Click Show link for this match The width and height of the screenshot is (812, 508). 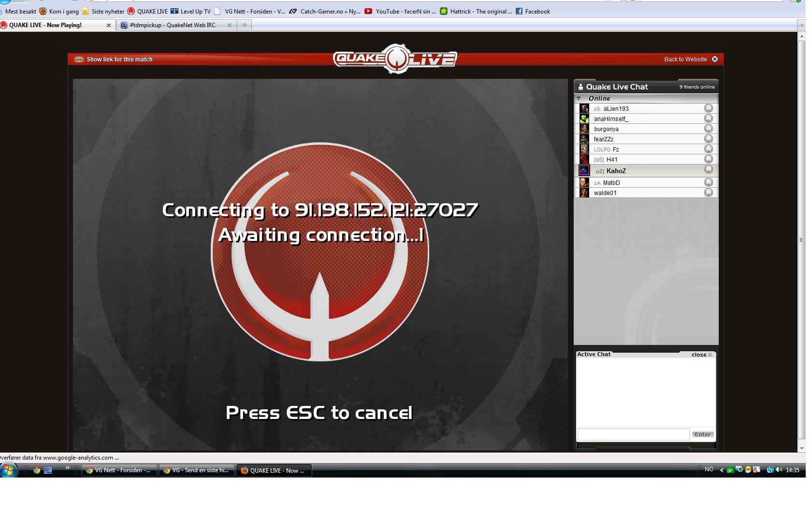coord(119,60)
